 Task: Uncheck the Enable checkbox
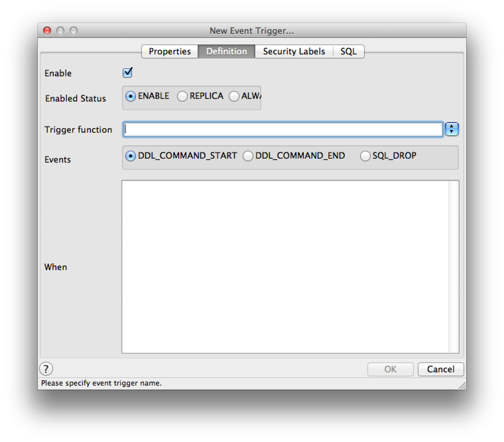(127, 72)
